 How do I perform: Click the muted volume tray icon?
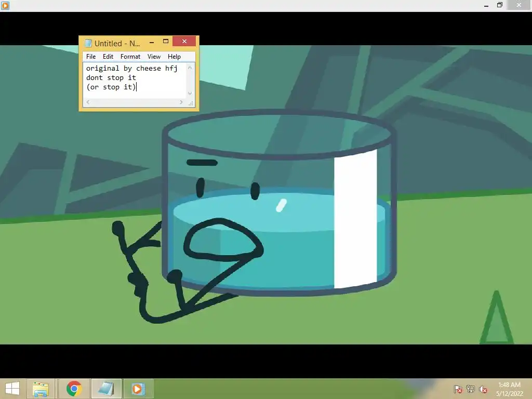pyautogui.click(x=483, y=389)
